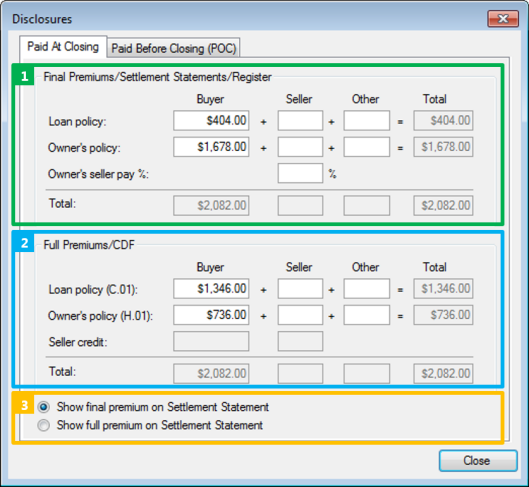Click Loan policy (C.01) Seller field

click(300, 288)
